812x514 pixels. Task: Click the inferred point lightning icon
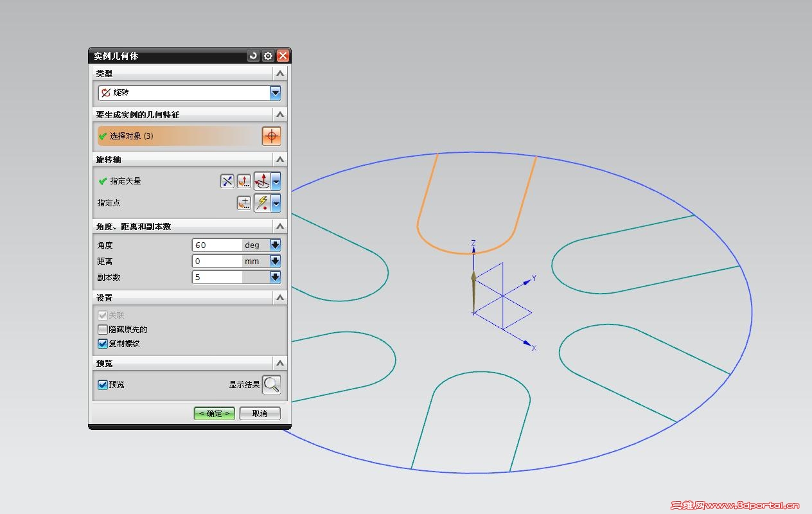(262, 203)
